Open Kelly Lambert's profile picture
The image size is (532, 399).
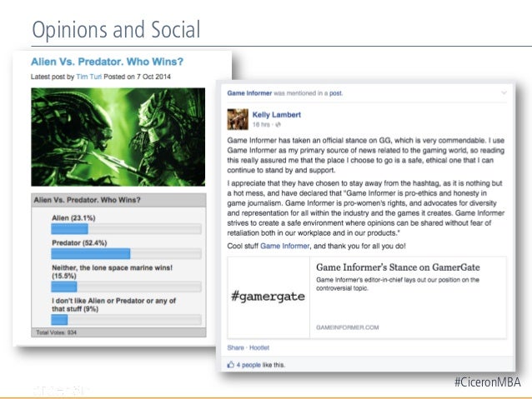click(x=238, y=119)
